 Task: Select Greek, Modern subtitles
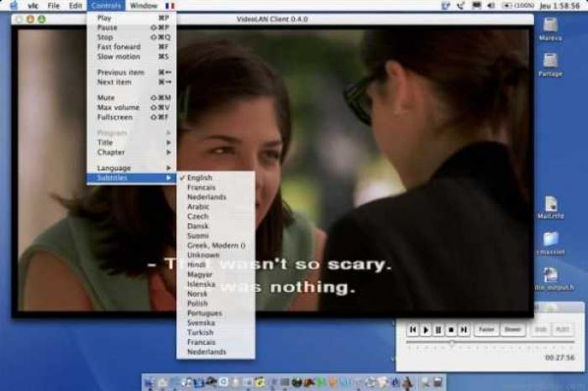pos(216,246)
